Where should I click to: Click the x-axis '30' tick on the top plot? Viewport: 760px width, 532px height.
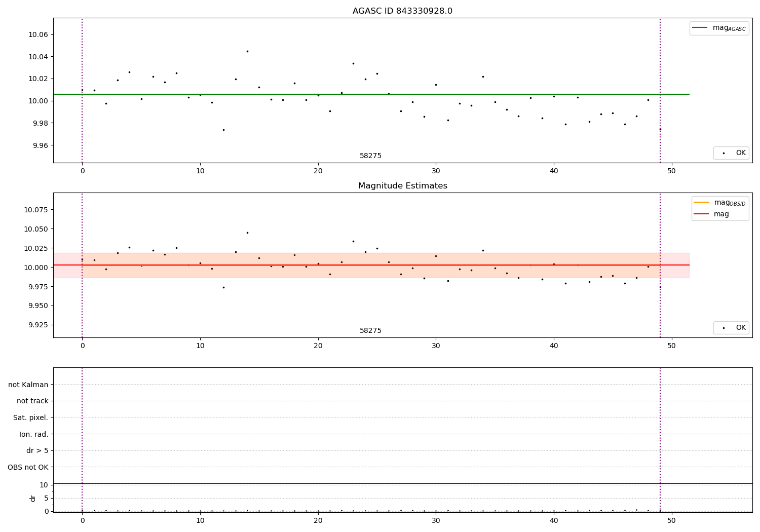(436, 171)
